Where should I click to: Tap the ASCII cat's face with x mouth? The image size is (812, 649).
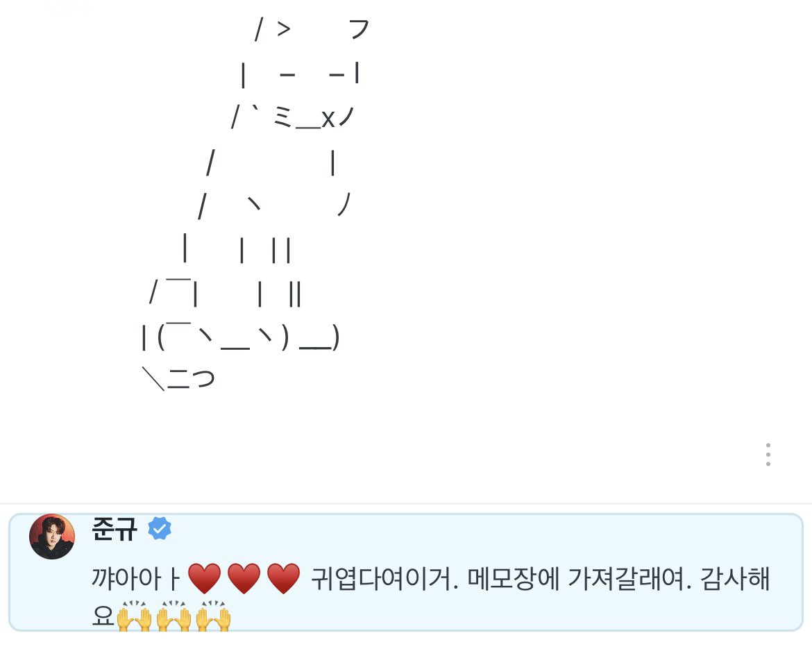pos(293,117)
